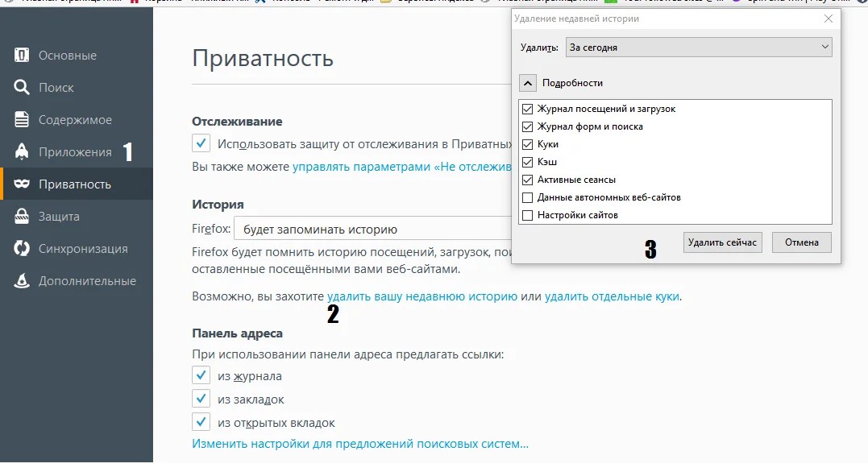Click the Защита lock icon
Image resolution: width=868 pixels, height=476 pixels.
pyautogui.click(x=22, y=216)
